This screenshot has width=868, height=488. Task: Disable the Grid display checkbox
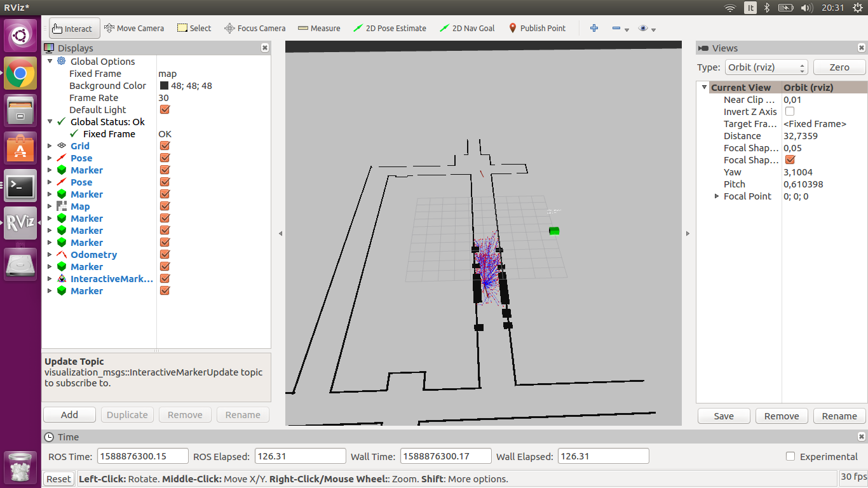(165, 146)
